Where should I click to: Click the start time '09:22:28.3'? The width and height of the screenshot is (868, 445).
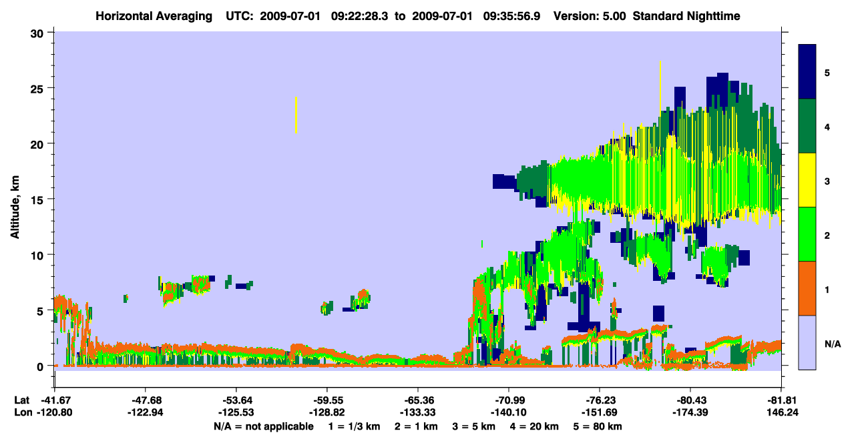[360, 16]
